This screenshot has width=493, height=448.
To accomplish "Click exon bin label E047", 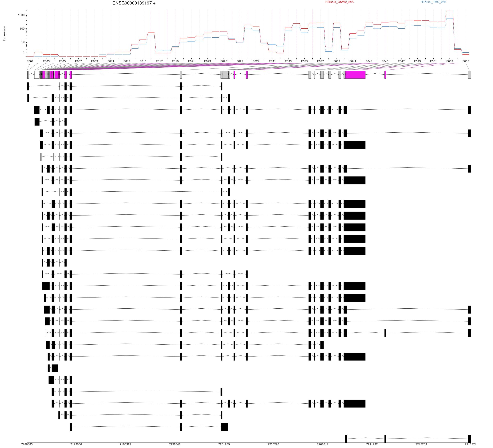I will tap(401, 61).
